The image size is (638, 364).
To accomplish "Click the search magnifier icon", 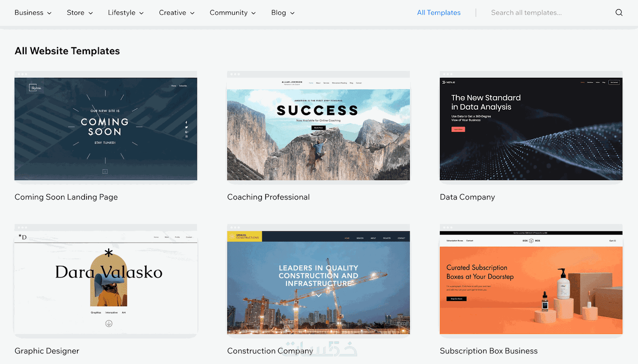I will tap(619, 13).
